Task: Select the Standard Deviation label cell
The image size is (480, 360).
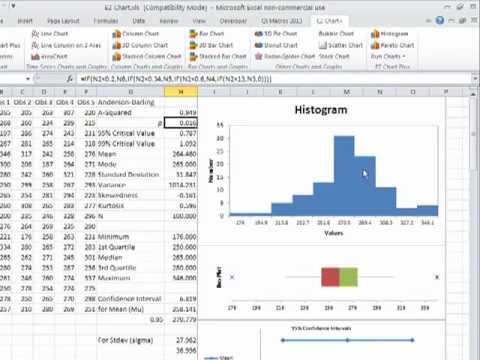Action: point(131,175)
